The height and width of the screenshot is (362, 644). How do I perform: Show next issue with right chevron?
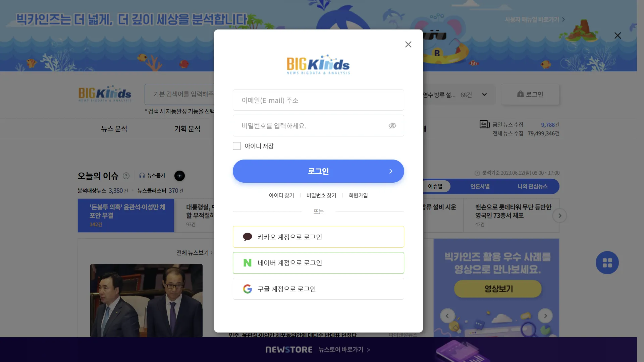pyautogui.click(x=559, y=216)
